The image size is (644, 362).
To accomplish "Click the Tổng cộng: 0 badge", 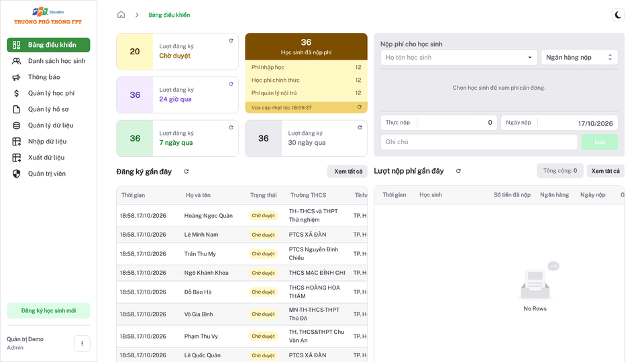I will point(559,171).
